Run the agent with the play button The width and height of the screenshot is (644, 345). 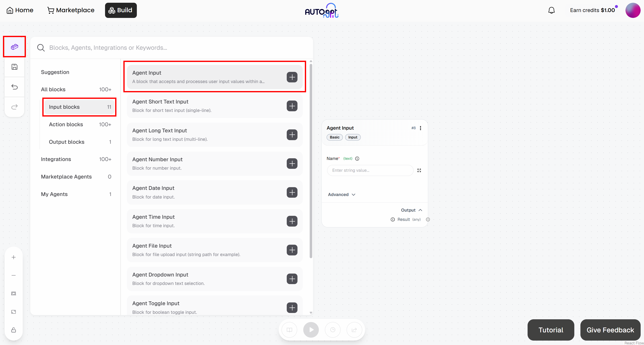coord(311,330)
